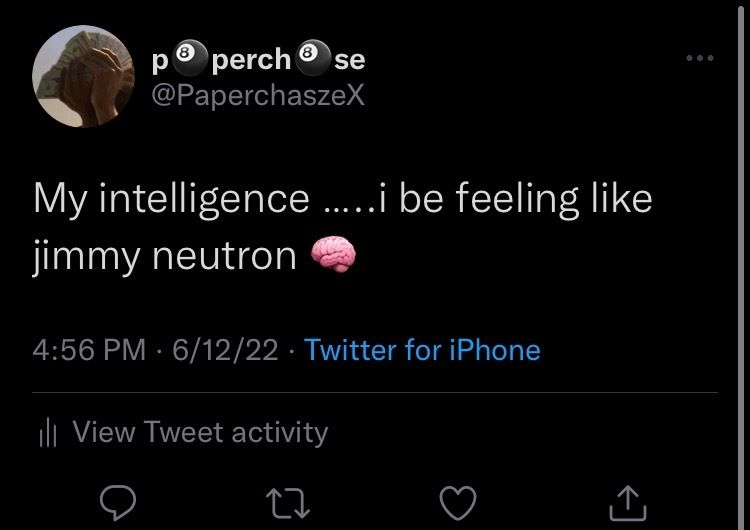Open the Twitter for iPhone source link

pyautogui.click(x=422, y=350)
